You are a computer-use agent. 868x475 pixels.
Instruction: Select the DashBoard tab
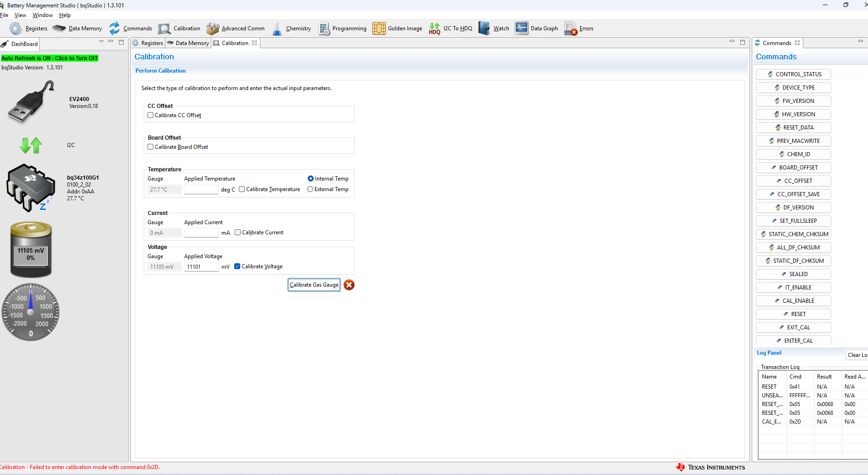[x=19, y=44]
